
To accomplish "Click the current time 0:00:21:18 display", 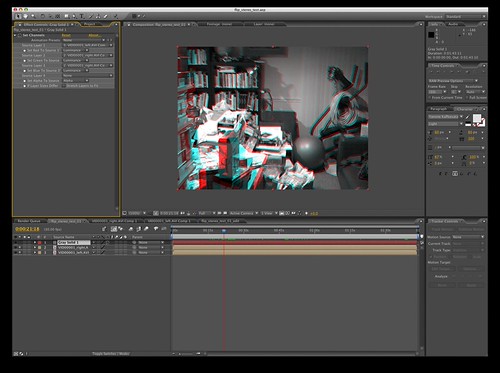I will [27, 229].
